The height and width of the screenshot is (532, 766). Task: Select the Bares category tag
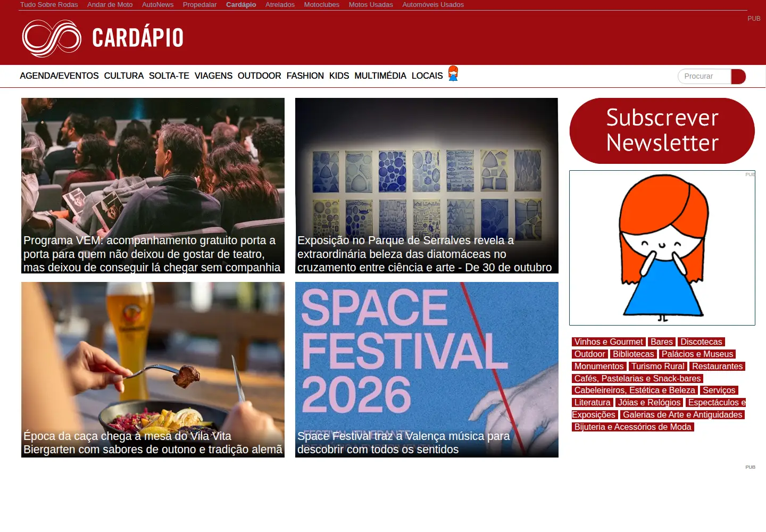point(662,342)
